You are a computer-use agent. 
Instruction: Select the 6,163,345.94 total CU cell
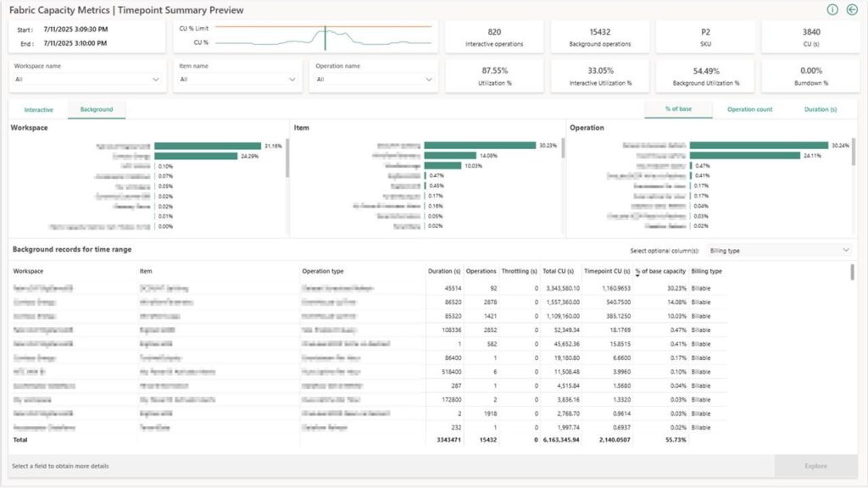click(561, 440)
